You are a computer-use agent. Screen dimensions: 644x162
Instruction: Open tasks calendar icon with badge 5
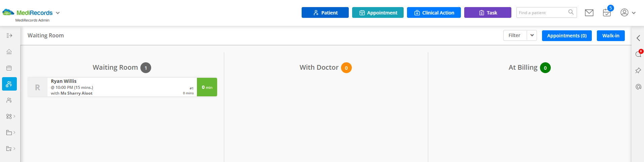tap(607, 13)
